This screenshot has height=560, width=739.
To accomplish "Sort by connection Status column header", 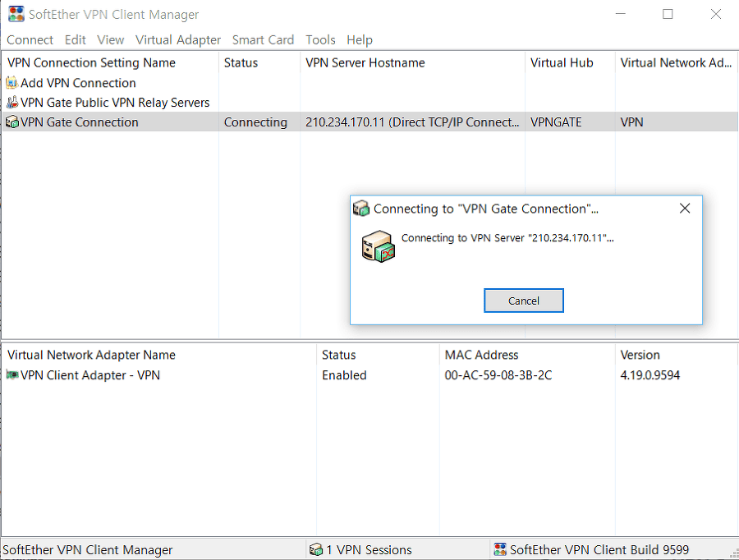I will pos(259,62).
